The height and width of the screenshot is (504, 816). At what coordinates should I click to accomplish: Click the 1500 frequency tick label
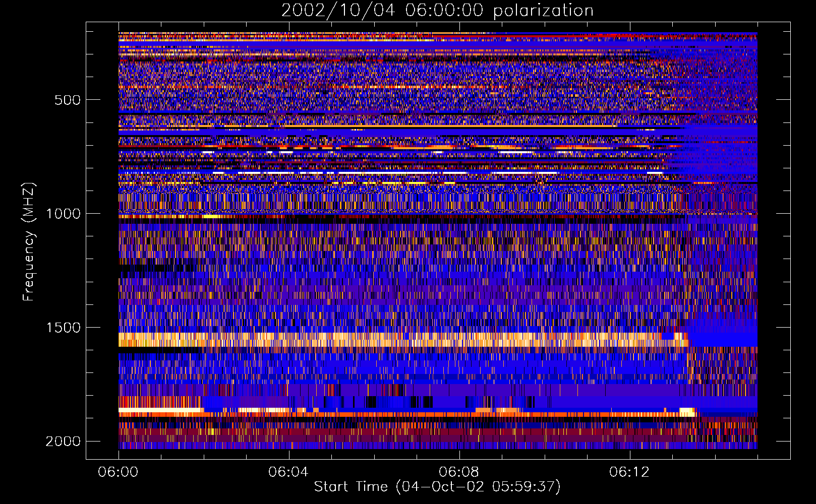pos(63,328)
